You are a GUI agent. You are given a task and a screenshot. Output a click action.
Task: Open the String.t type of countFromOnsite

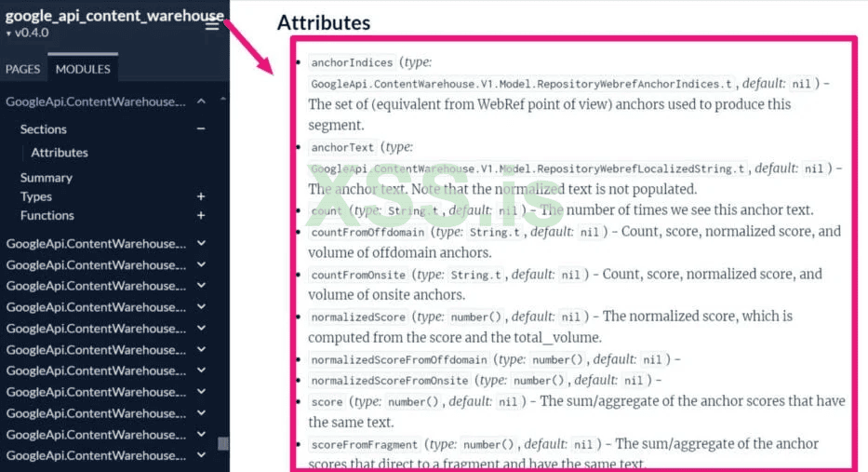click(x=475, y=275)
